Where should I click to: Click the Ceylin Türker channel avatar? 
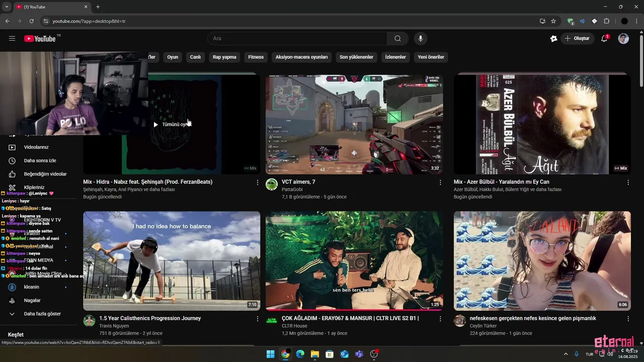tap(460, 321)
